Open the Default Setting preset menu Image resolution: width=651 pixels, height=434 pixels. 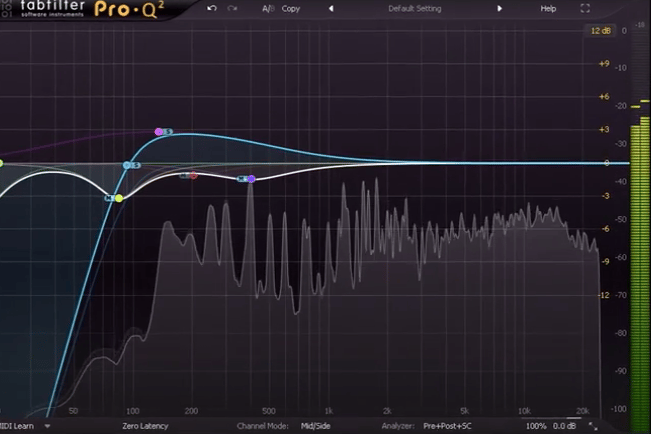point(415,8)
